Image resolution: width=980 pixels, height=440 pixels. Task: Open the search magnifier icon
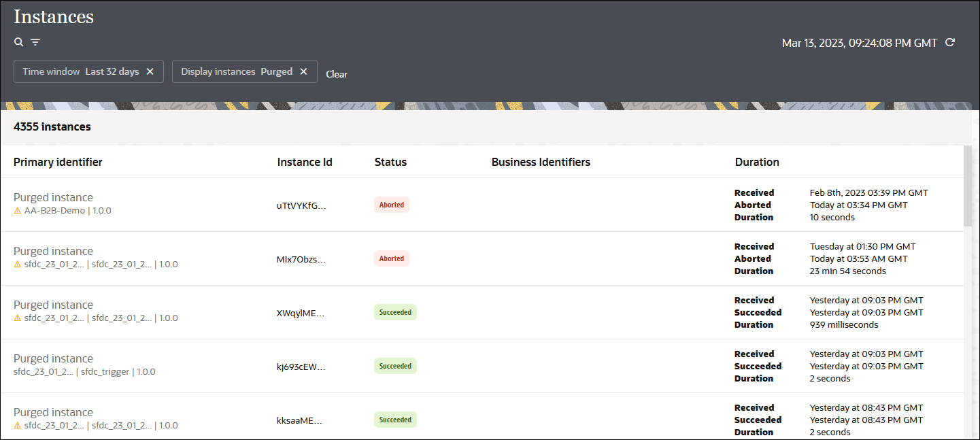click(x=19, y=42)
